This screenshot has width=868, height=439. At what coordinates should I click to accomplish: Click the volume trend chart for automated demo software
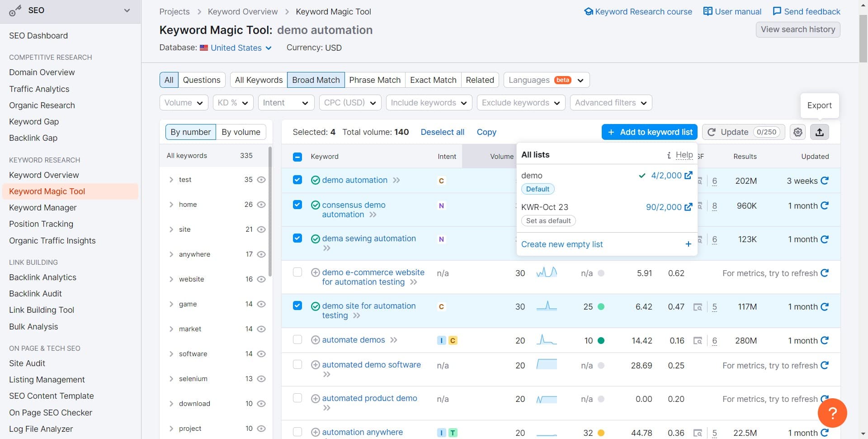[x=546, y=365]
